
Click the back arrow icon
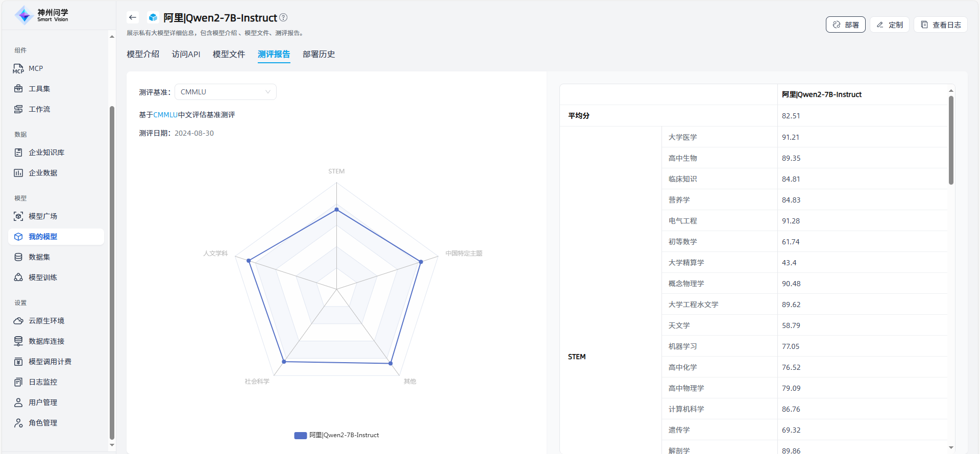click(x=133, y=18)
